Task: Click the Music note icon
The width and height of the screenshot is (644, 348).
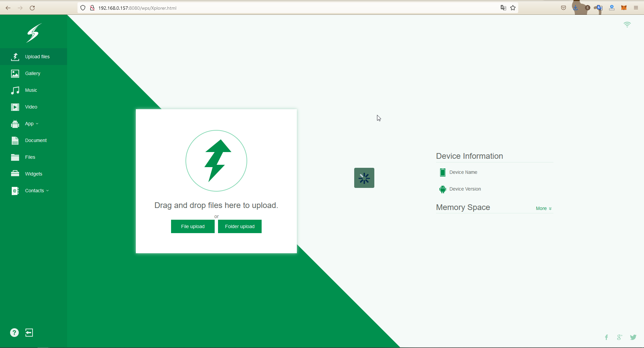Action: point(15,90)
